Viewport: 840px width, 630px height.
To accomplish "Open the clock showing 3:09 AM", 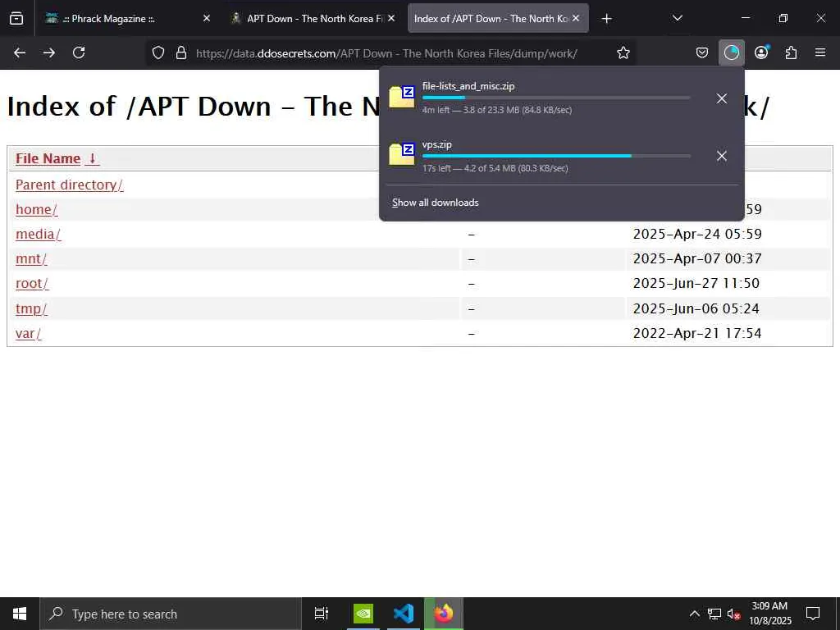I will coord(769,614).
